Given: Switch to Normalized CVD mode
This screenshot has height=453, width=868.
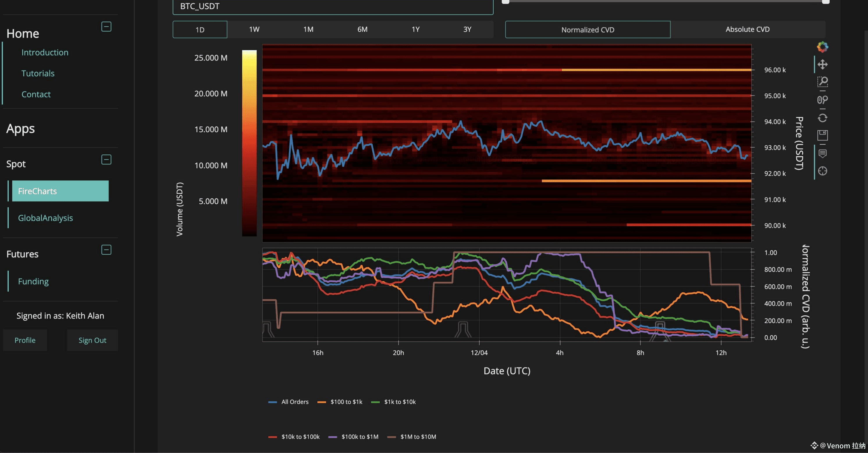Looking at the screenshot, I should (x=587, y=30).
